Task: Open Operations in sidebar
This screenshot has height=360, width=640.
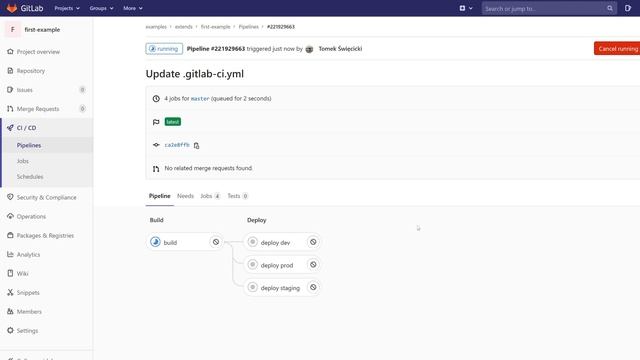Action: [x=31, y=216]
